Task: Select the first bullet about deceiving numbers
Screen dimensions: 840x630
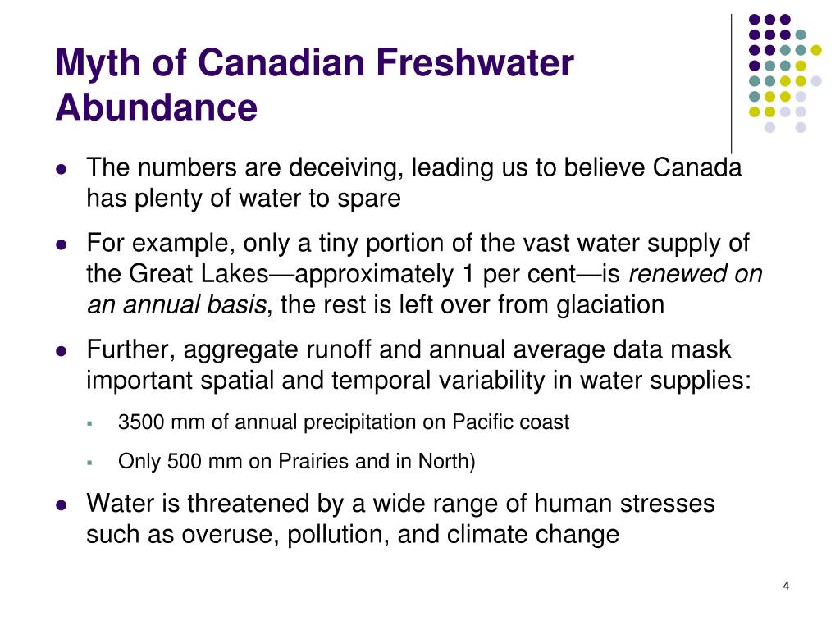Action: (414, 183)
